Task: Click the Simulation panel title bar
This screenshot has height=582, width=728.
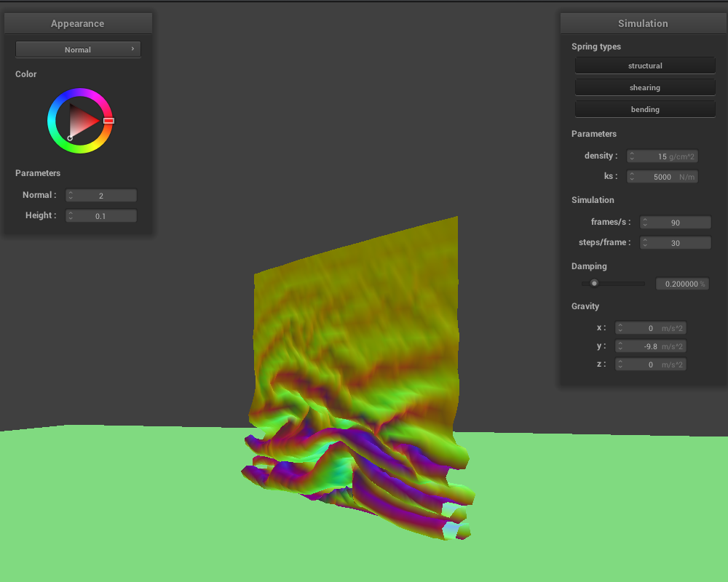Action: 643,23
